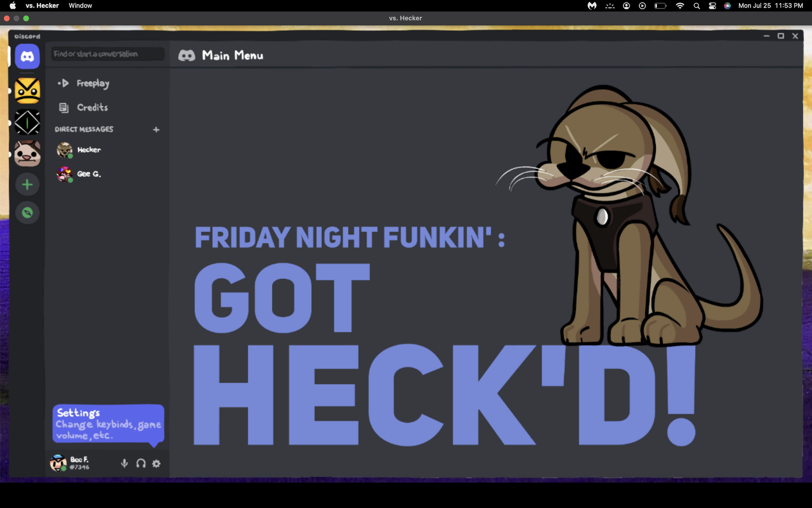The width and height of the screenshot is (812, 508).
Task: Click the Malwarebytes menu bar icon
Action: click(592, 6)
